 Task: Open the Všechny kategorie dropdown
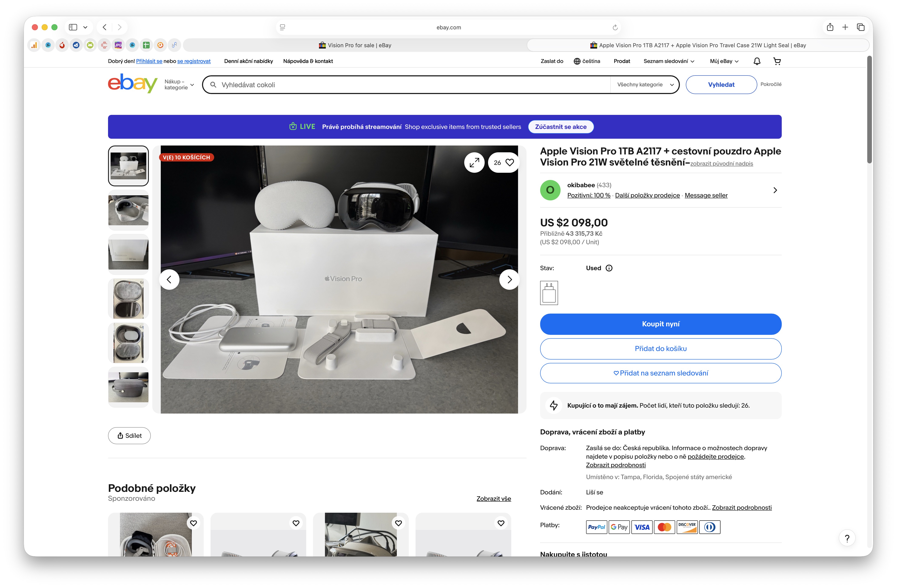coord(645,84)
